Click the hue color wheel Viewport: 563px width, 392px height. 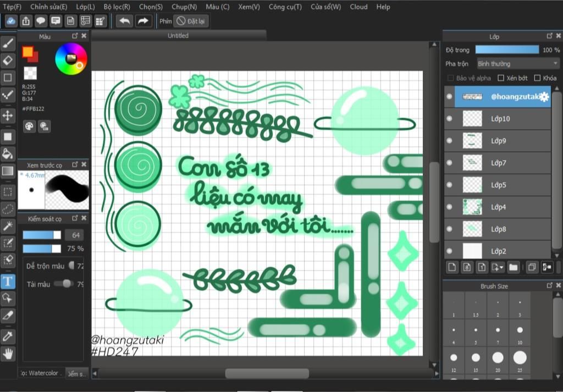(x=71, y=58)
